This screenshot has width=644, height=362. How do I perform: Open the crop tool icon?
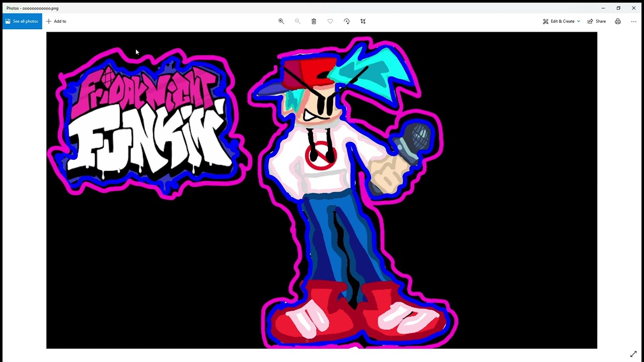363,21
